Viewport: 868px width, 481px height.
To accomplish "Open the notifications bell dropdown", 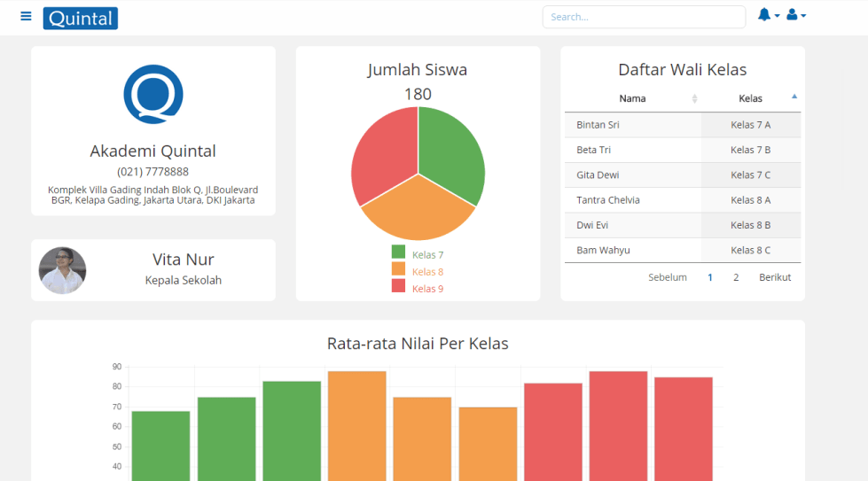I will click(768, 15).
